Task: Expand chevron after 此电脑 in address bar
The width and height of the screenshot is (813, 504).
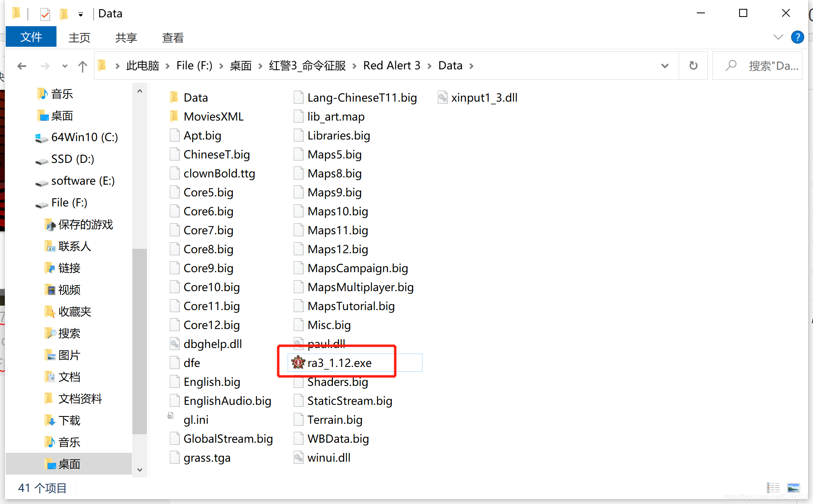Action: click(x=167, y=66)
